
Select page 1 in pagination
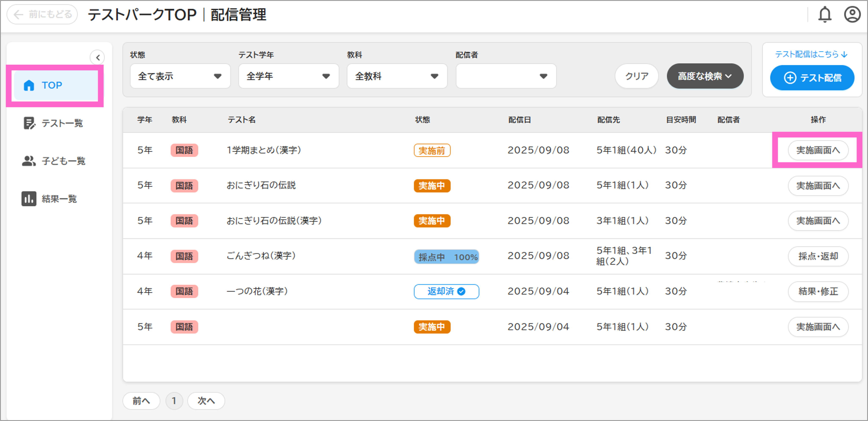click(174, 401)
